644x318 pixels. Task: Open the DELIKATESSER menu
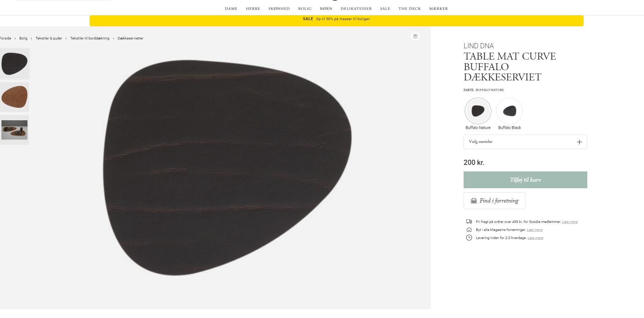click(356, 8)
